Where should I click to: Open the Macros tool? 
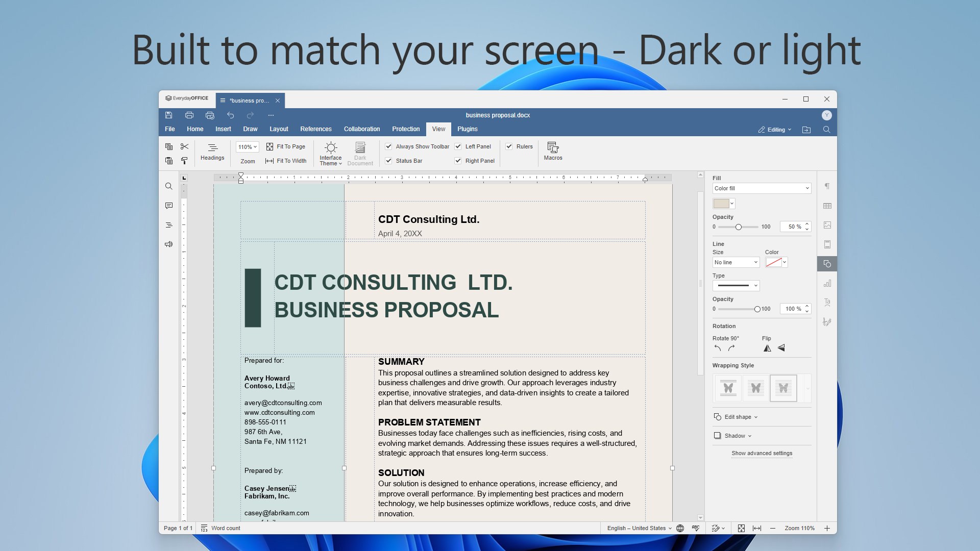[x=553, y=152]
